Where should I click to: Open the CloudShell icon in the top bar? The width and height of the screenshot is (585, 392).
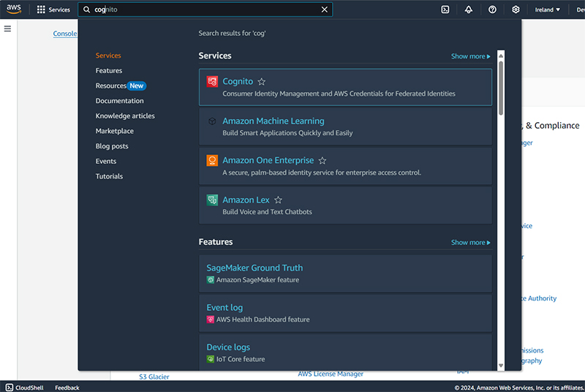tap(445, 10)
